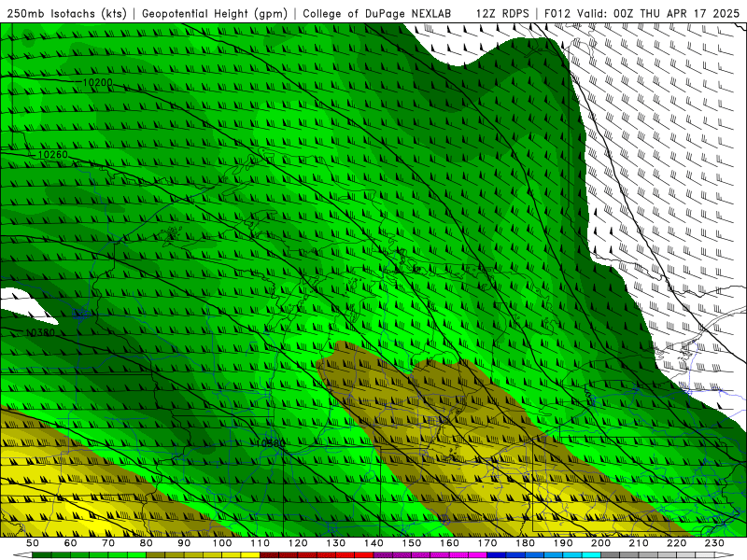Click the 160 value on the color scale
The height and width of the screenshot is (560, 747).
[x=449, y=543]
